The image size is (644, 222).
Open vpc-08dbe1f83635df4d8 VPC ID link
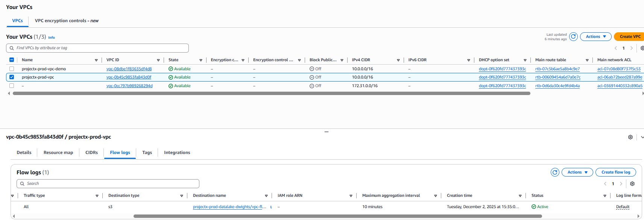(x=129, y=69)
